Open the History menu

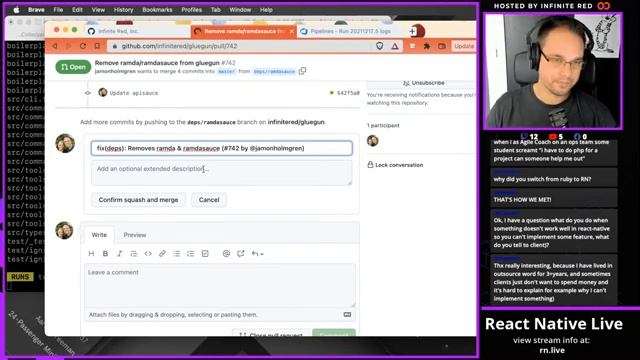coord(123,10)
